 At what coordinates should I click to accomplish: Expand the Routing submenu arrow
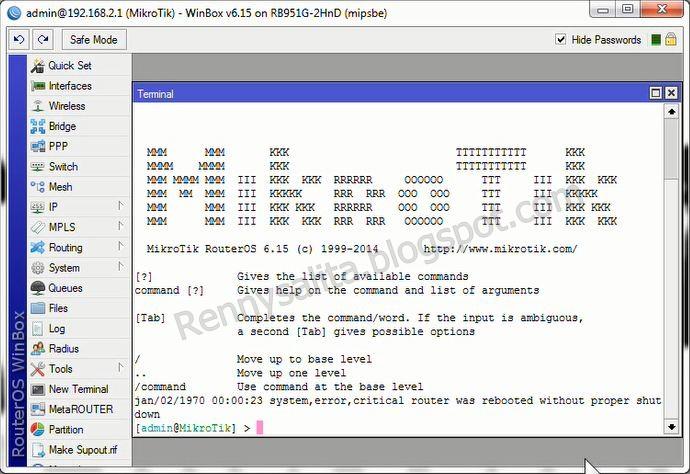[x=121, y=246]
